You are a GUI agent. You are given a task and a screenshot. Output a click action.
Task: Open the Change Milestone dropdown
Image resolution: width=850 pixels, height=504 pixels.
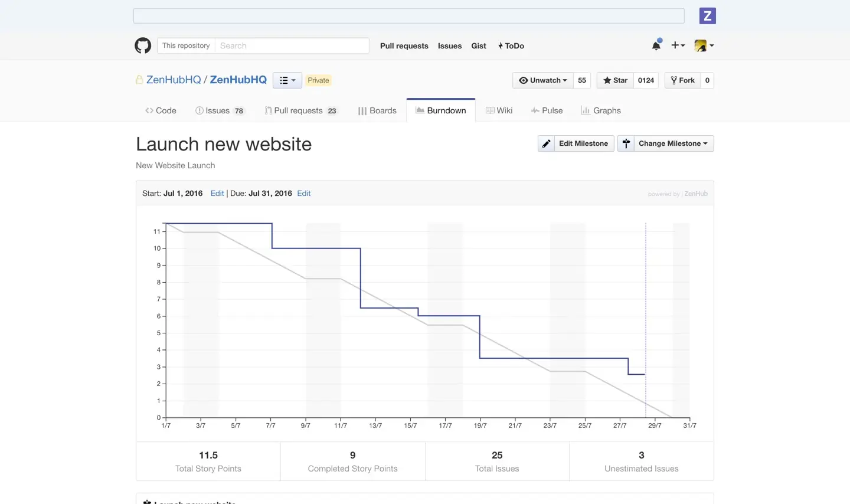pos(666,143)
